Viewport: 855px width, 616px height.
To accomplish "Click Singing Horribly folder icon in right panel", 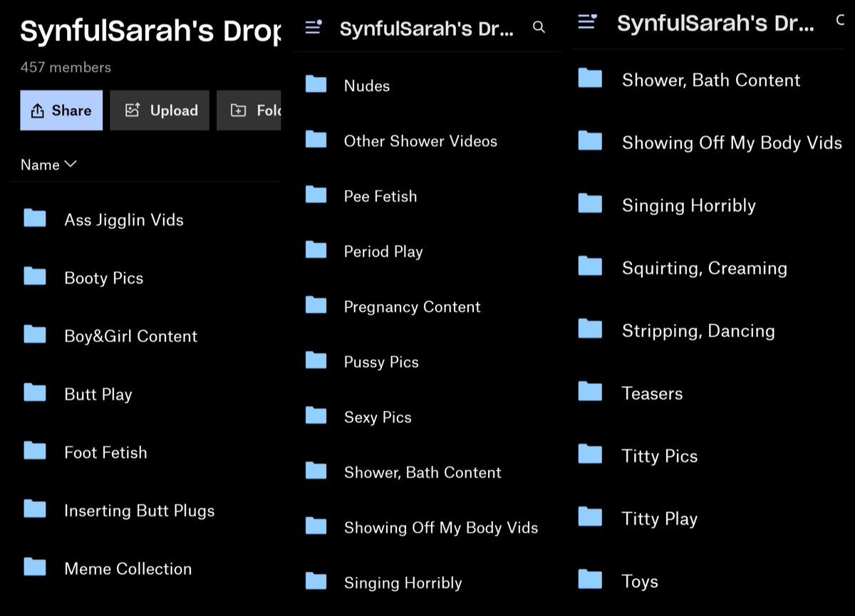I will pyautogui.click(x=590, y=204).
